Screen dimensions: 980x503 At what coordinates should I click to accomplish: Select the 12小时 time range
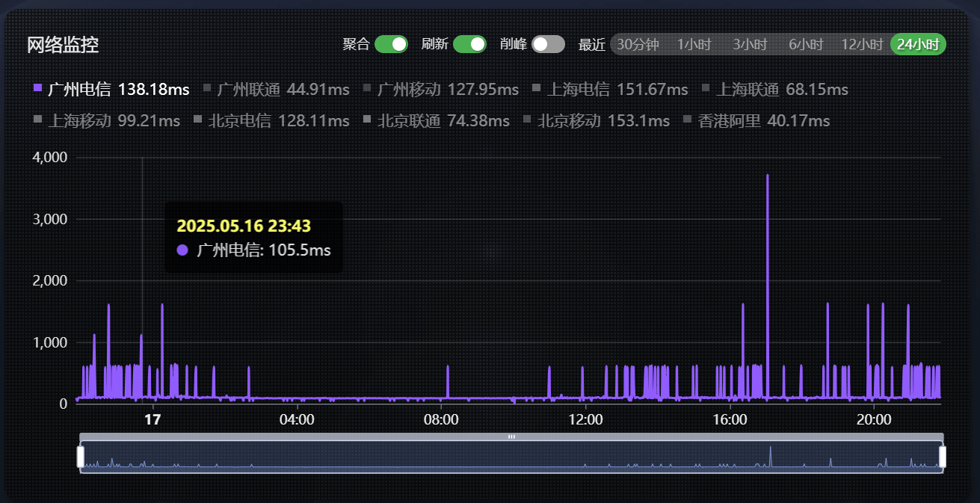[x=861, y=44]
